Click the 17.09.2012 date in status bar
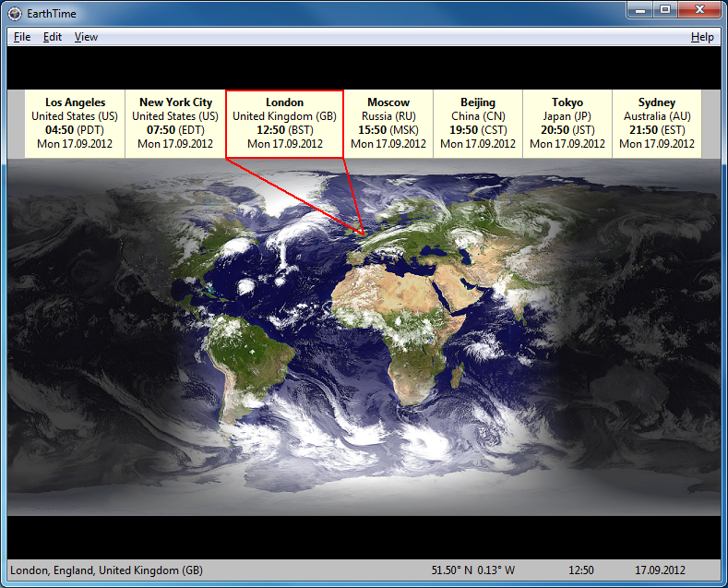The width and height of the screenshot is (728, 588). click(662, 570)
